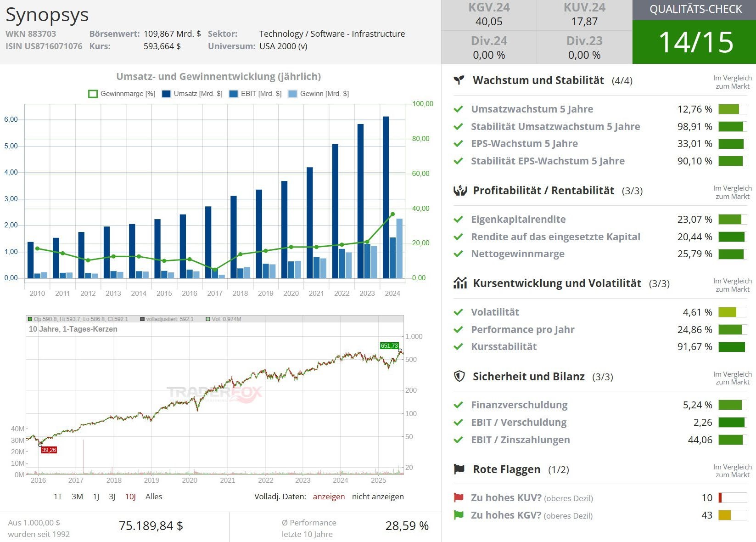Click checkmark beside Volatilität
This screenshot has height=542, width=756.
tap(458, 312)
